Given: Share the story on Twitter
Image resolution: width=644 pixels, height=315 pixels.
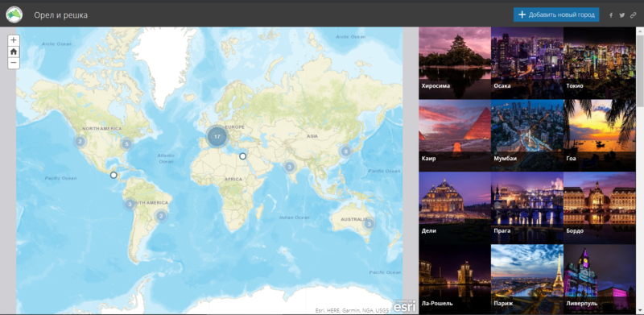Looking at the screenshot, I should point(622,15).
